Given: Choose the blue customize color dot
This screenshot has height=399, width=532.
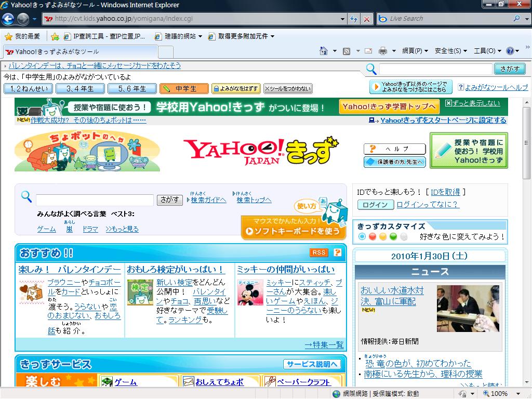Looking at the screenshot, I should pos(362,236).
